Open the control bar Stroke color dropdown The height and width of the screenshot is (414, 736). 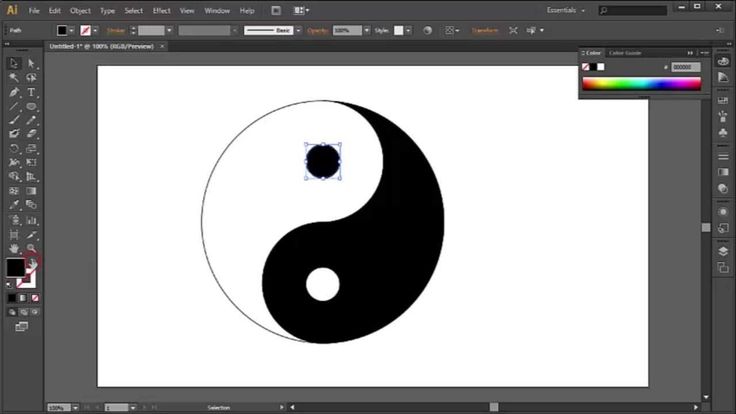click(95, 31)
